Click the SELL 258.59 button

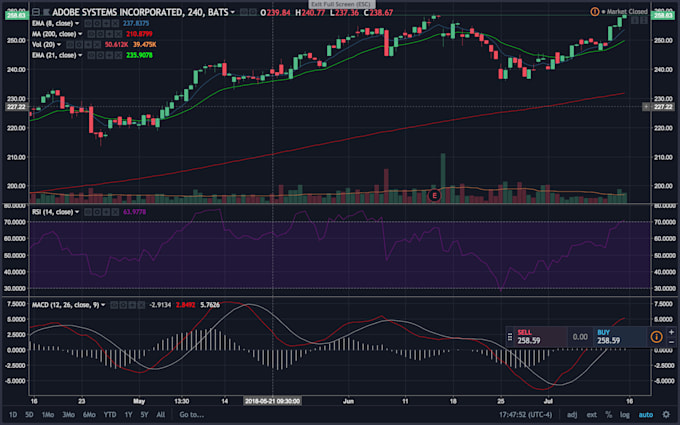click(540, 337)
